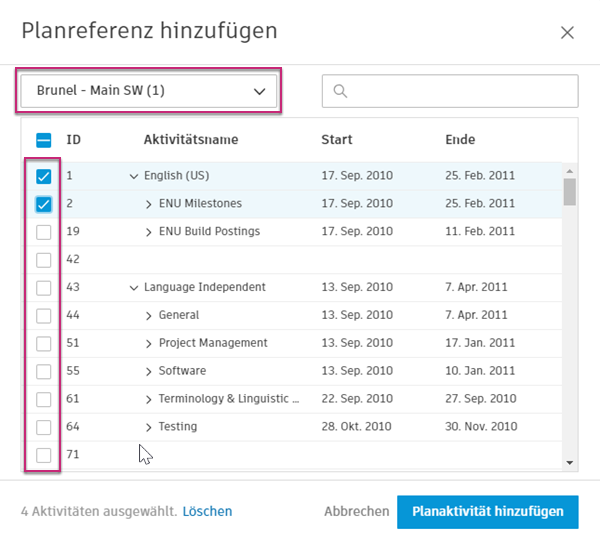Click the Start column header
Viewport: 600px width, 541px height.
(337, 140)
